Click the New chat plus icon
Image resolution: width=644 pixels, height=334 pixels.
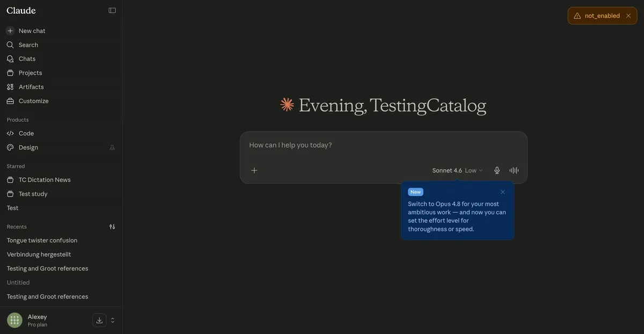(10, 31)
